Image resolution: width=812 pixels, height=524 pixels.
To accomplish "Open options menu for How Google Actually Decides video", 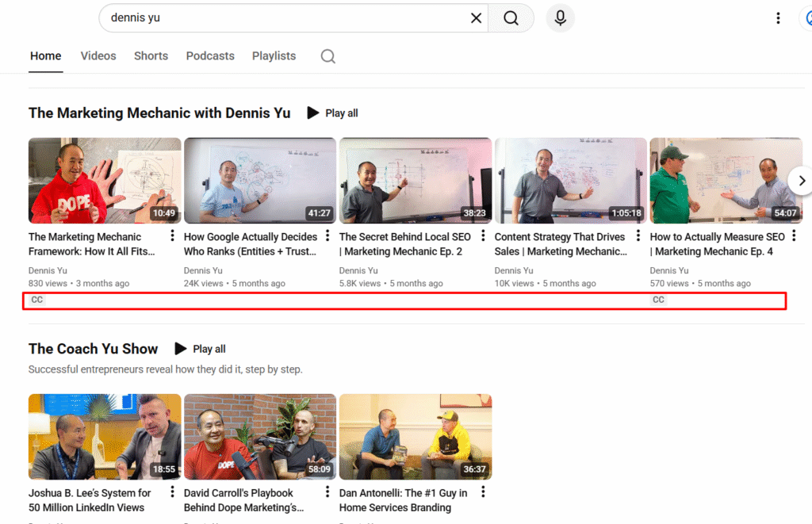I will pos(327,236).
